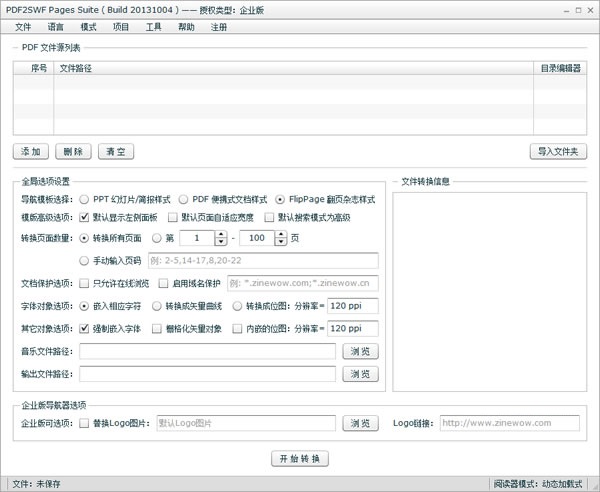
Task: Click the 添加 button
Action: (31, 152)
